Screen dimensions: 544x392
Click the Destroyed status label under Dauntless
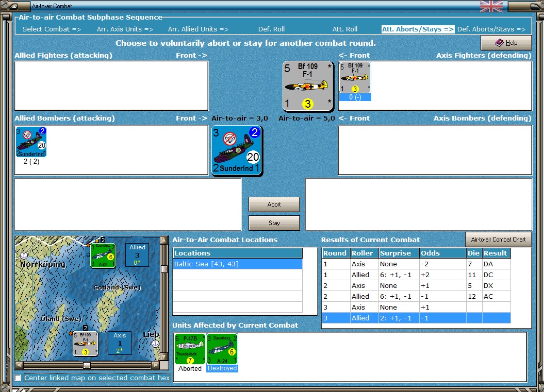pyautogui.click(x=222, y=368)
